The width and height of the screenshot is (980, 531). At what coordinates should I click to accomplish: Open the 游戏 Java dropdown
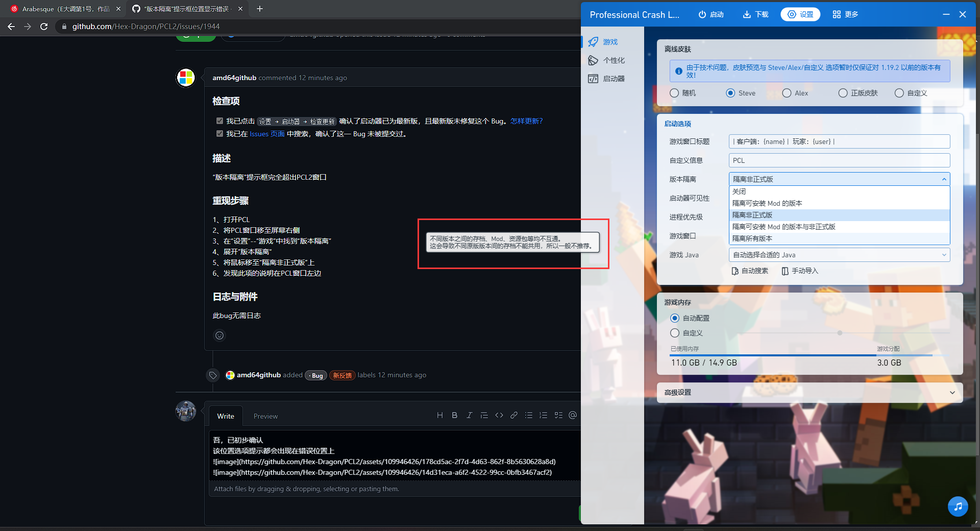point(839,255)
